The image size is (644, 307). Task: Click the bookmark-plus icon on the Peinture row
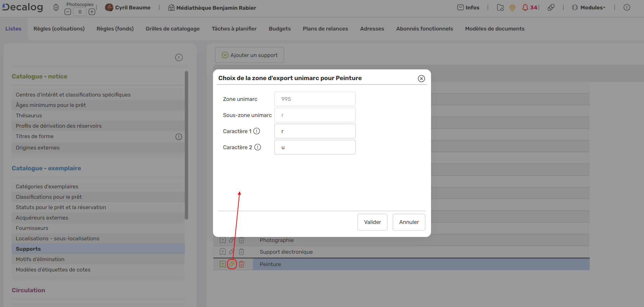(x=223, y=264)
